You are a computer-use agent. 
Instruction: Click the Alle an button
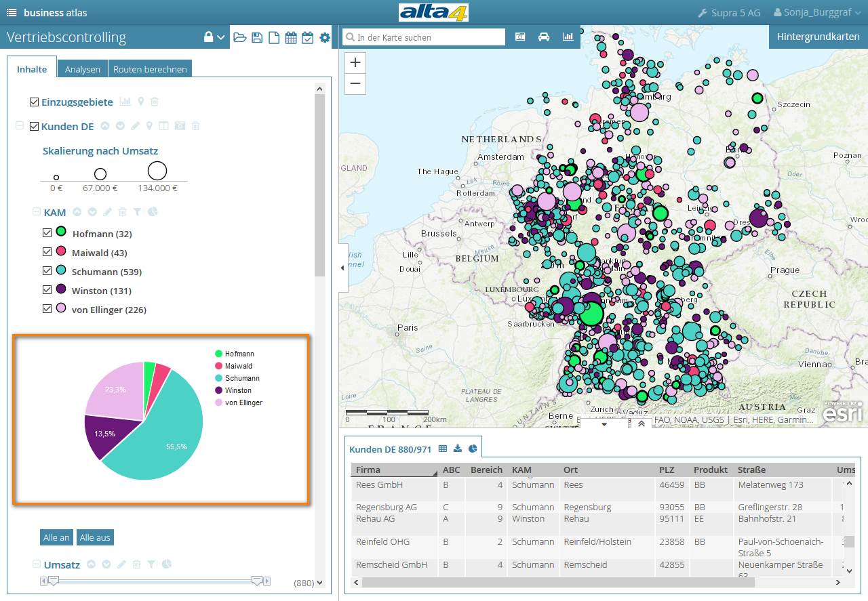(56, 537)
